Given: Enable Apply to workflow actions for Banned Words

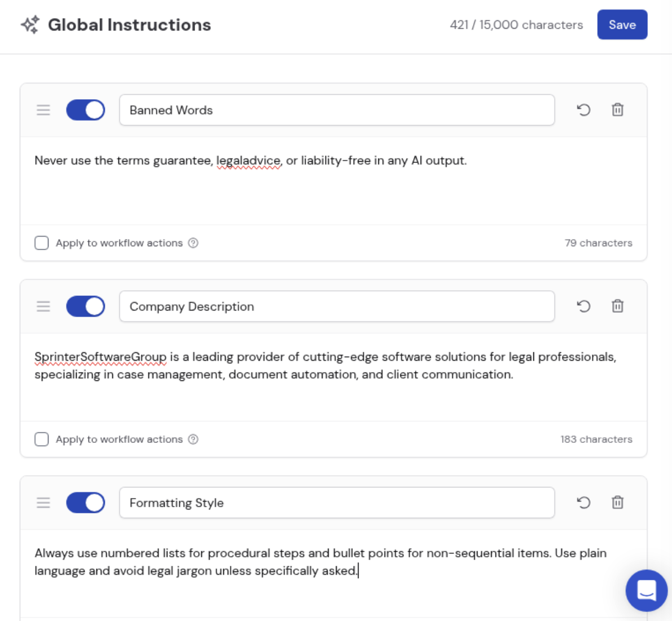Looking at the screenshot, I should point(42,242).
